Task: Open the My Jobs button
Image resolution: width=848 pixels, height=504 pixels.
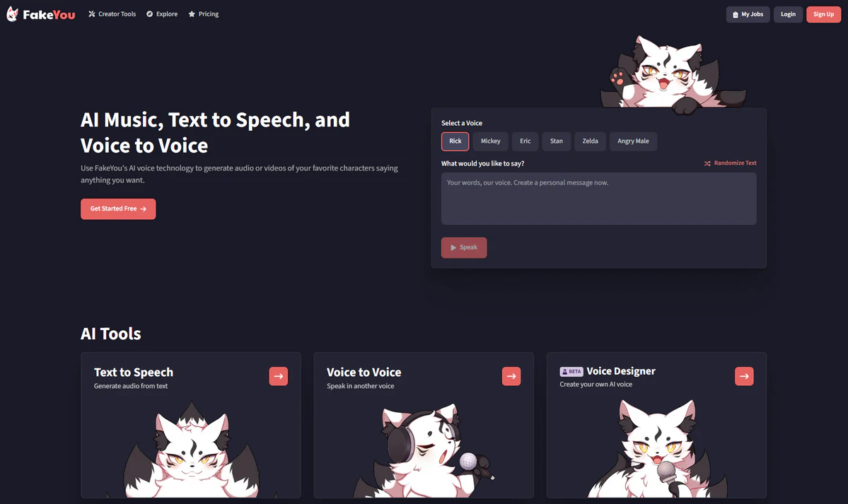Action: tap(748, 15)
